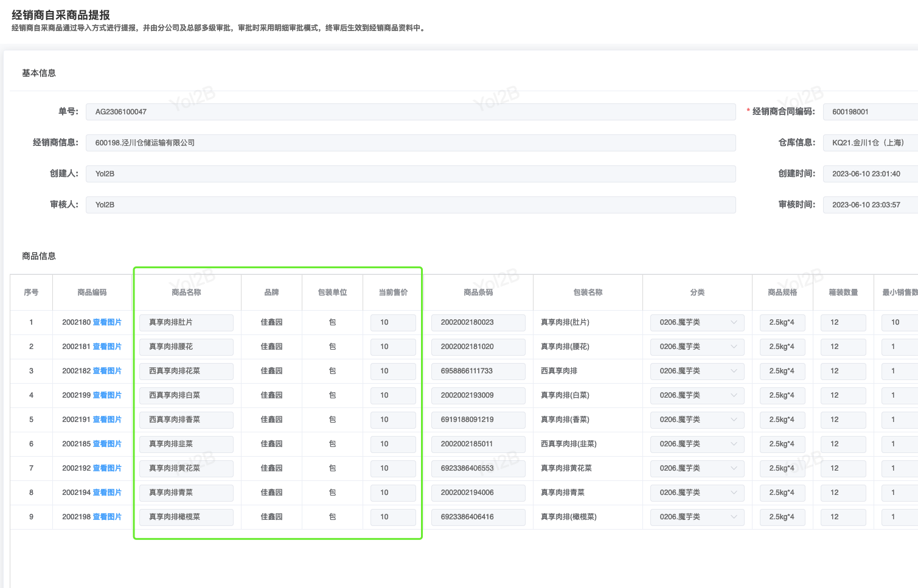The width and height of the screenshot is (918, 588).
Task: Expand 分类 dropdown in the 真享肉排青菜 row
Action: (x=697, y=493)
